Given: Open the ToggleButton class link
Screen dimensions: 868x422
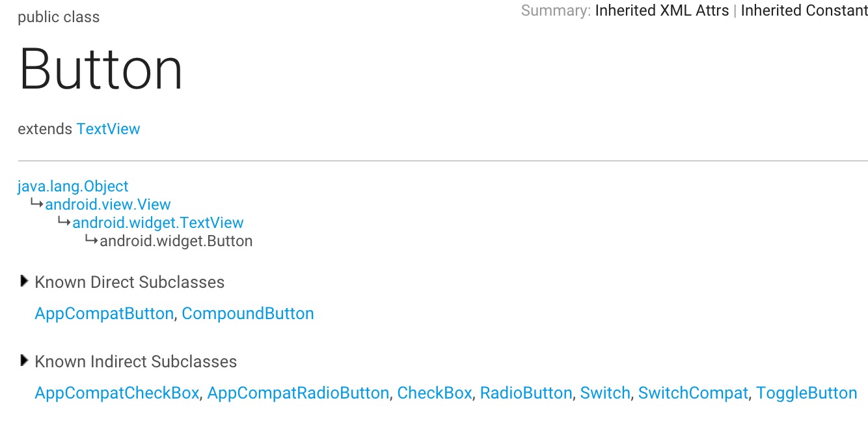Looking at the screenshot, I should 807,393.
